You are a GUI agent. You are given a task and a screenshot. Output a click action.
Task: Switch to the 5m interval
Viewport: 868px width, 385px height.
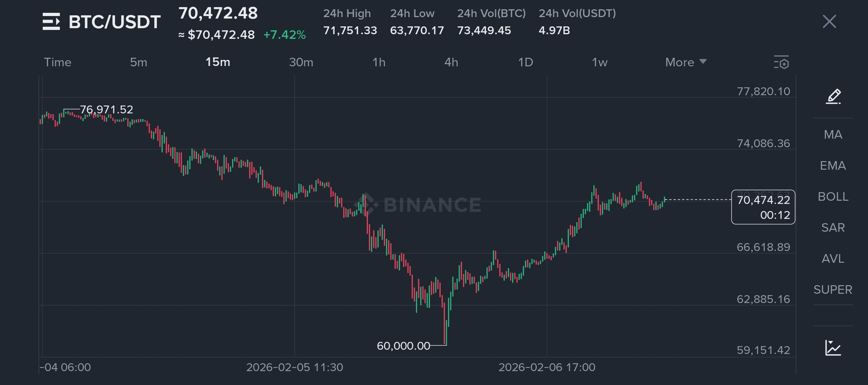pos(139,62)
